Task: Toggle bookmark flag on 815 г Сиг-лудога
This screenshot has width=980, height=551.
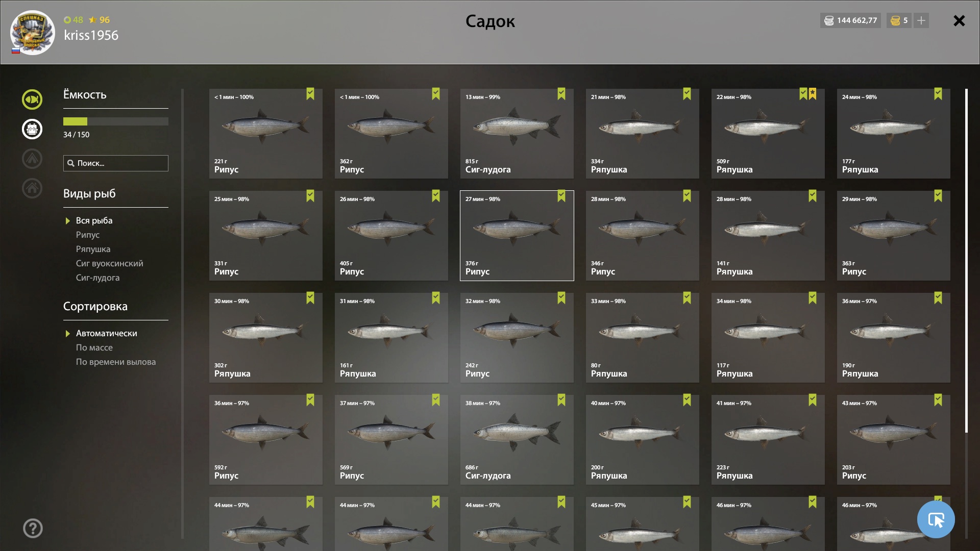Action: (561, 94)
